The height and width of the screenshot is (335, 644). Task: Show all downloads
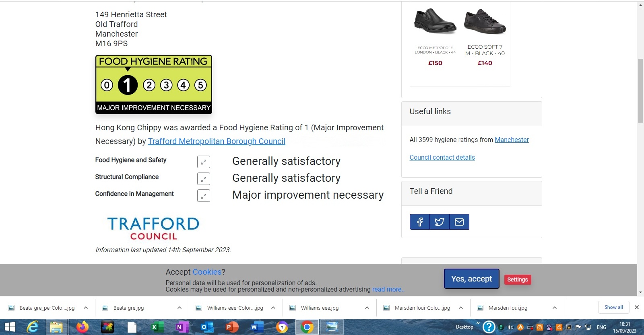tap(613, 307)
